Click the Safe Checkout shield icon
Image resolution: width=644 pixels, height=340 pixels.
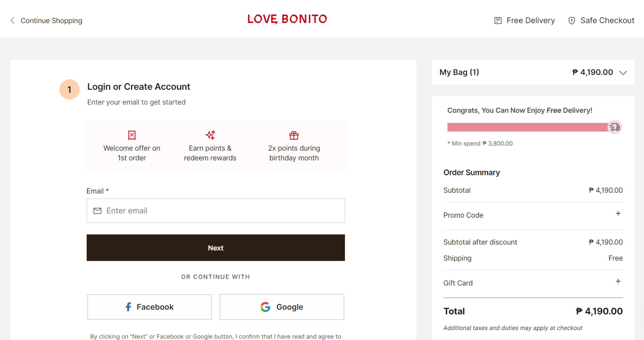572,20
